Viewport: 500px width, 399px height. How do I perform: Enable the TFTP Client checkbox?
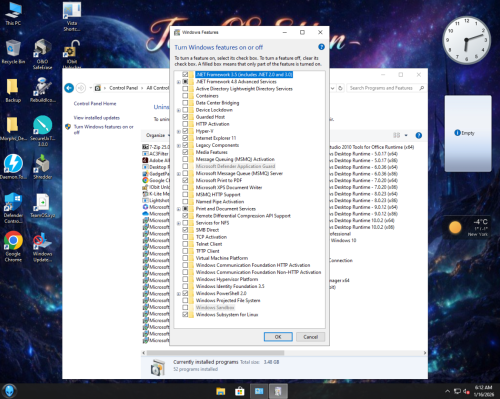pos(185,251)
